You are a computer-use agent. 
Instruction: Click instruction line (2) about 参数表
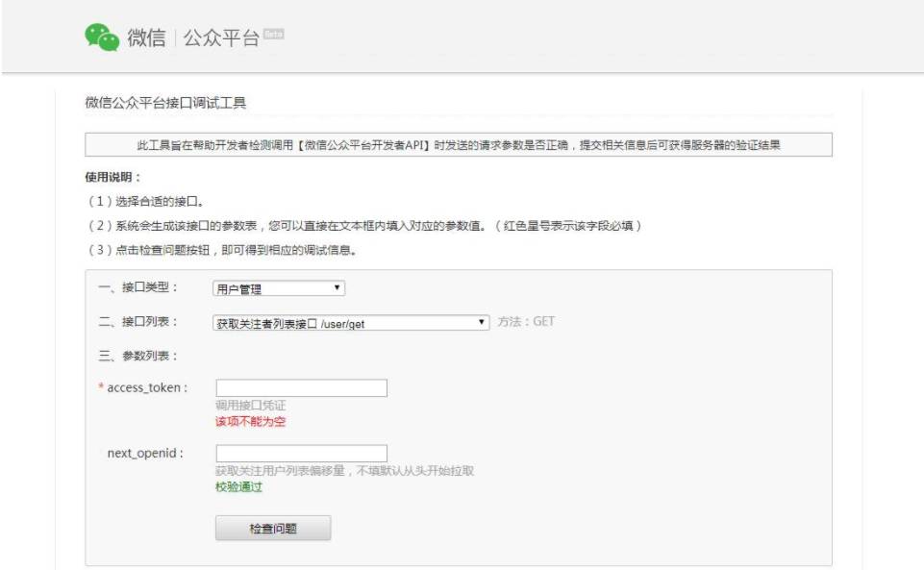[x=364, y=226]
